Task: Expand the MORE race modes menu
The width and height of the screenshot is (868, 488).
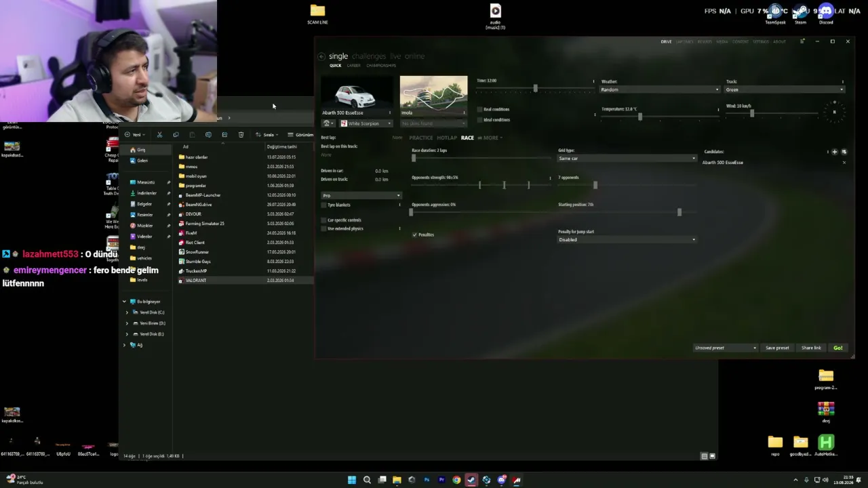Action: [490, 138]
